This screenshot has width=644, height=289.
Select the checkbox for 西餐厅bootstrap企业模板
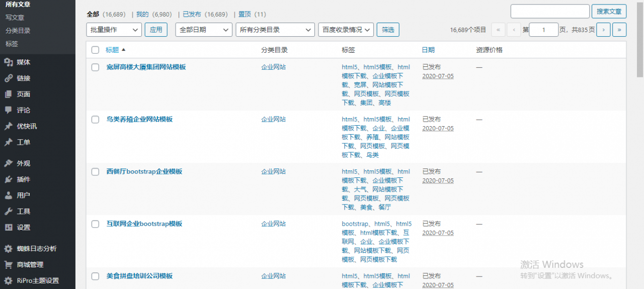96,172
